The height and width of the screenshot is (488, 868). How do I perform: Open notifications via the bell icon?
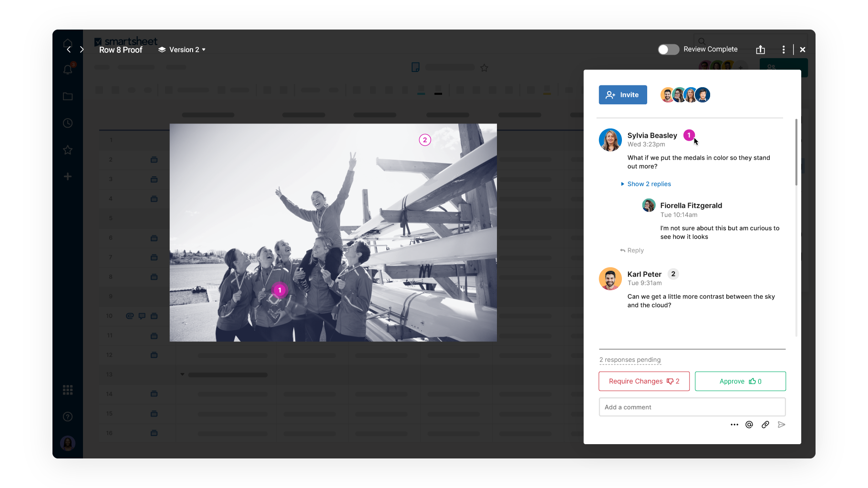point(68,70)
